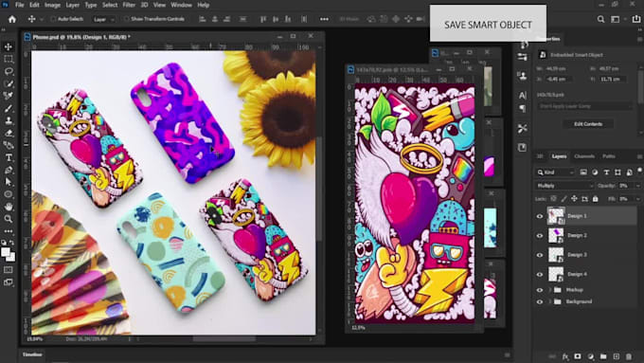
Task: Click the Edit Contents button
Action: (x=588, y=124)
